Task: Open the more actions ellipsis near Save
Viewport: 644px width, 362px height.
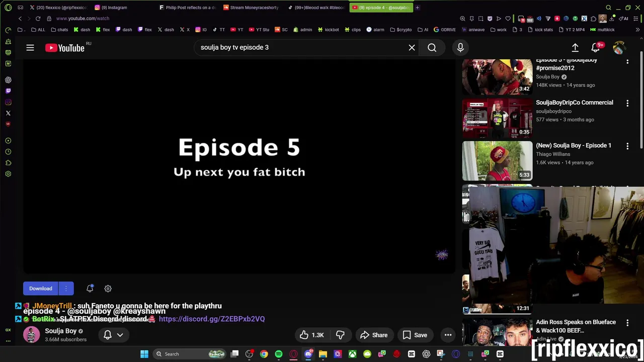Action: point(448,335)
